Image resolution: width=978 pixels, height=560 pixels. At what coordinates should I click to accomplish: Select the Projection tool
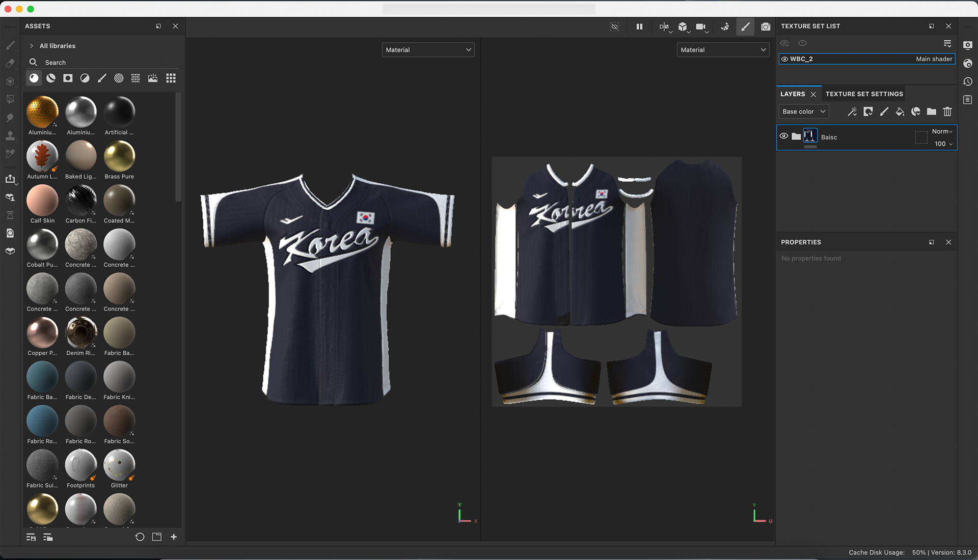click(x=10, y=81)
